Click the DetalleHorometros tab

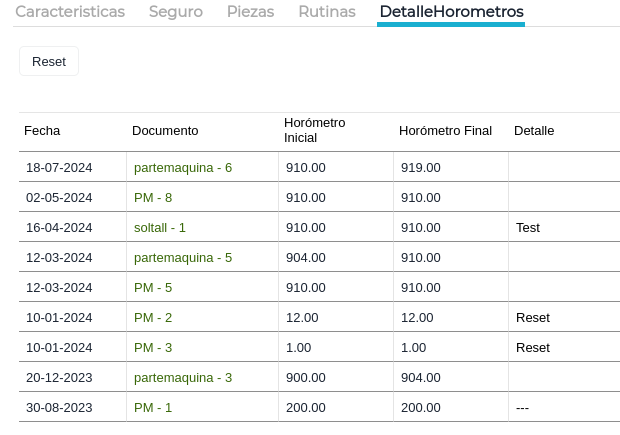pyautogui.click(x=451, y=12)
